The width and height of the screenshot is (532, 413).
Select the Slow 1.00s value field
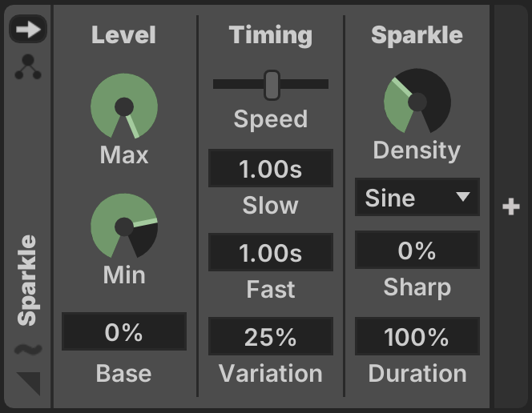tap(271, 168)
